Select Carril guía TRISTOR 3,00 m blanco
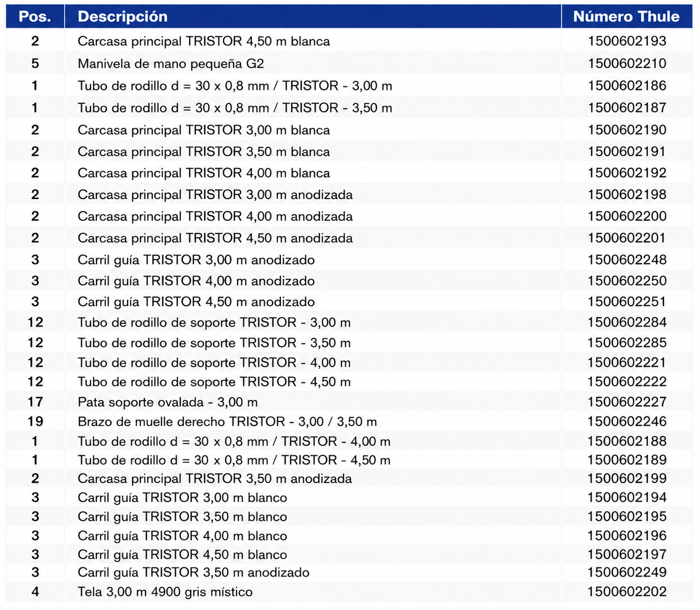This screenshot has height=610, width=700. point(182,498)
